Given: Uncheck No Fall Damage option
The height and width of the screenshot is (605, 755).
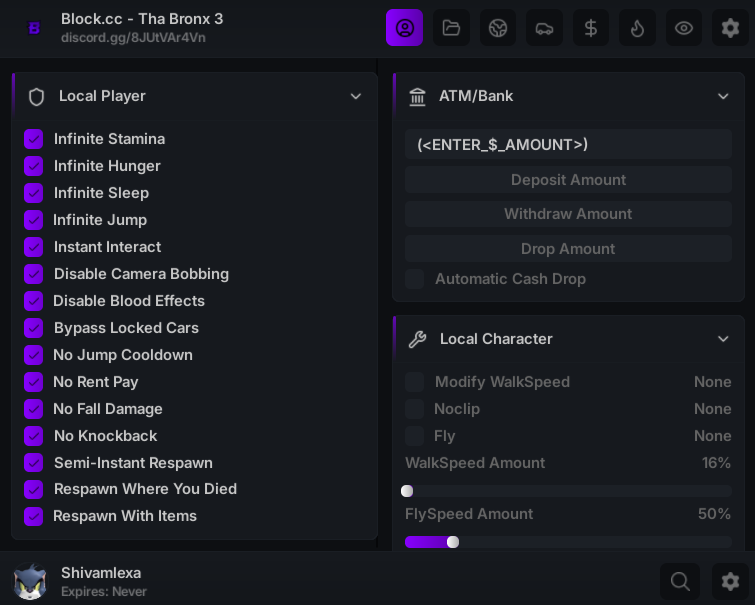Looking at the screenshot, I should click(34, 409).
